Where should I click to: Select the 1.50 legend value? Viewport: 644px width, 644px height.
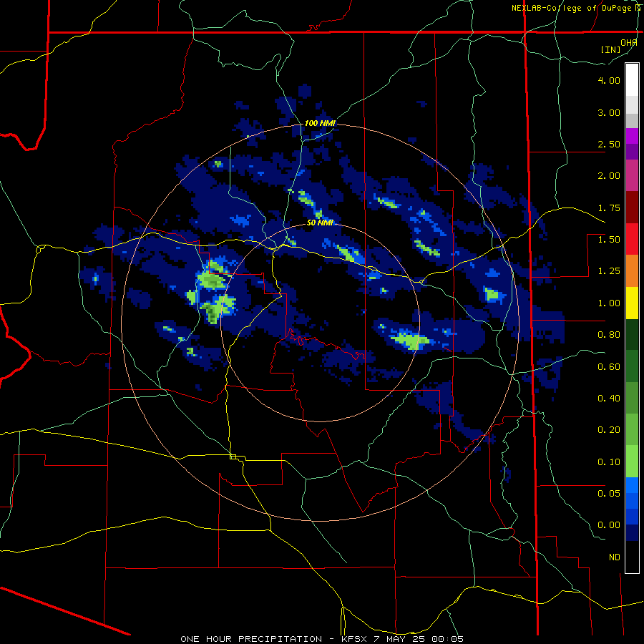[609, 240]
